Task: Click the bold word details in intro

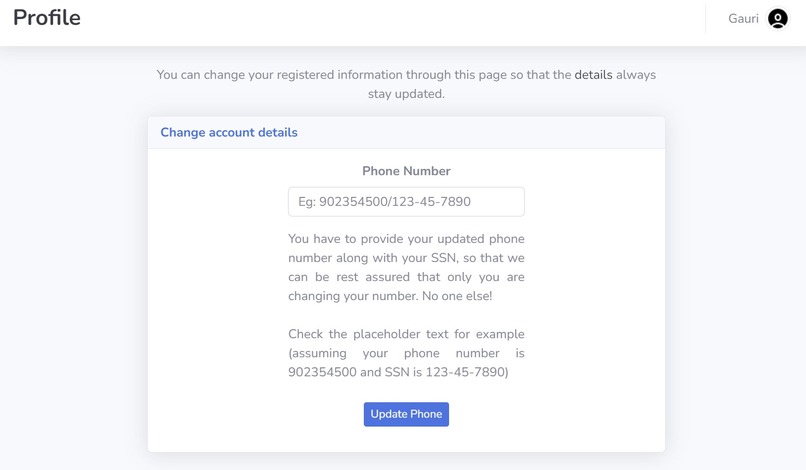Action: click(x=593, y=75)
